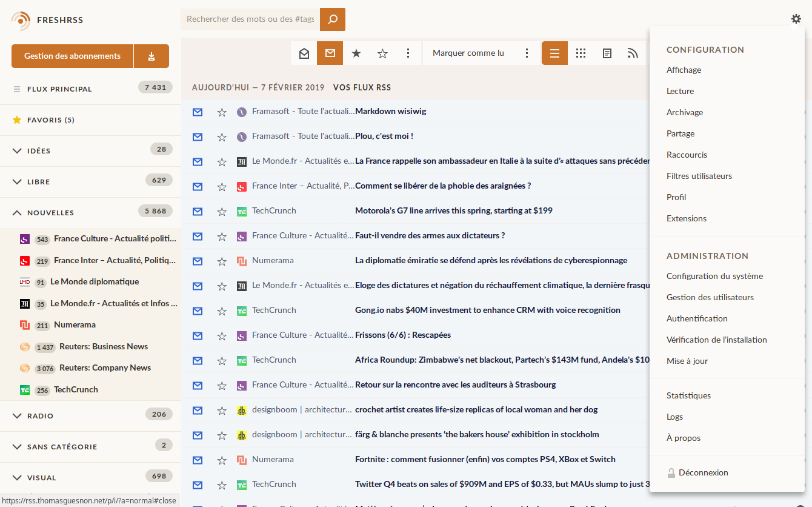Screen dimensions: 812x507
Task: Select the normal list view icon
Action: 554,53
